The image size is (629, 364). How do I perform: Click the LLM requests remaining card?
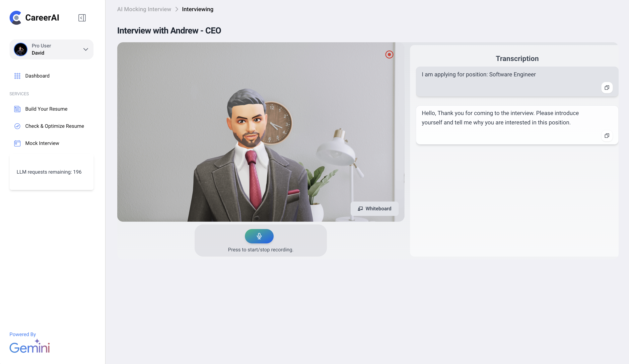[x=51, y=172]
